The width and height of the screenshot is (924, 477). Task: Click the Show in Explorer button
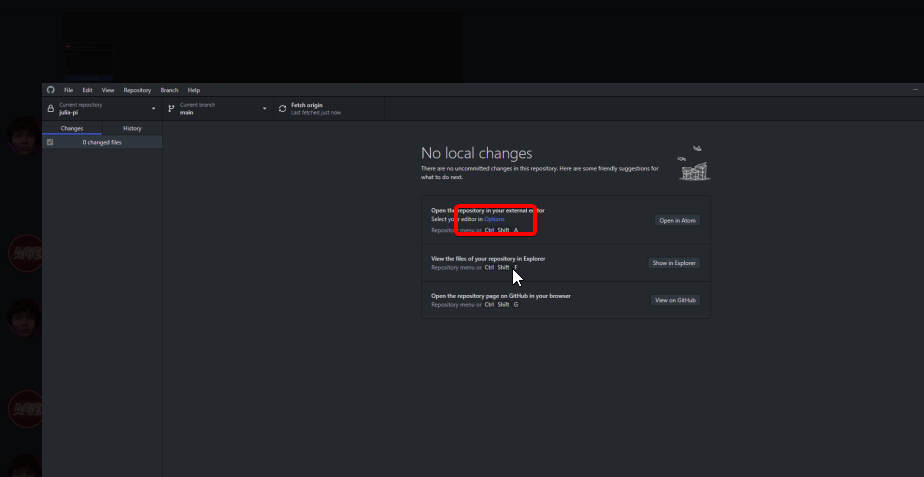click(x=675, y=263)
